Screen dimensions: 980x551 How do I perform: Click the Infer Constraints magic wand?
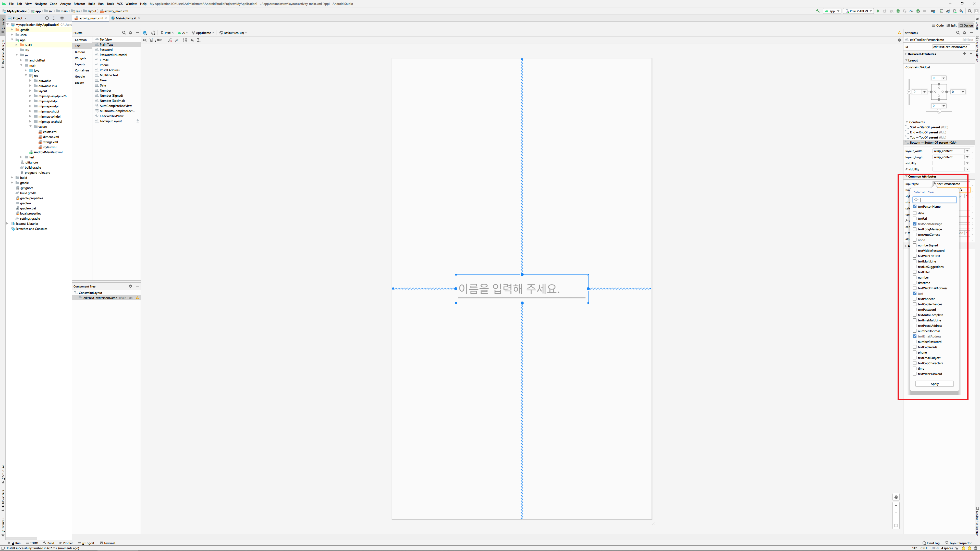(177, 40)
